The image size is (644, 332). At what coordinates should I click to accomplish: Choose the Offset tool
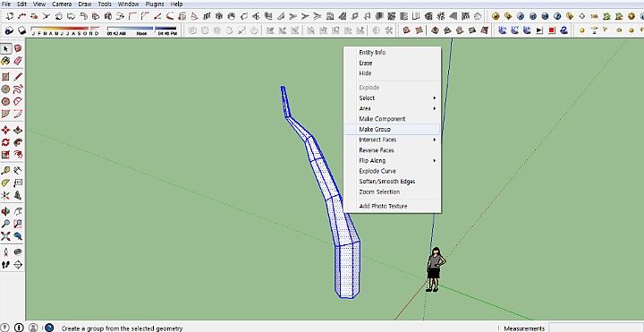point(18,155)
